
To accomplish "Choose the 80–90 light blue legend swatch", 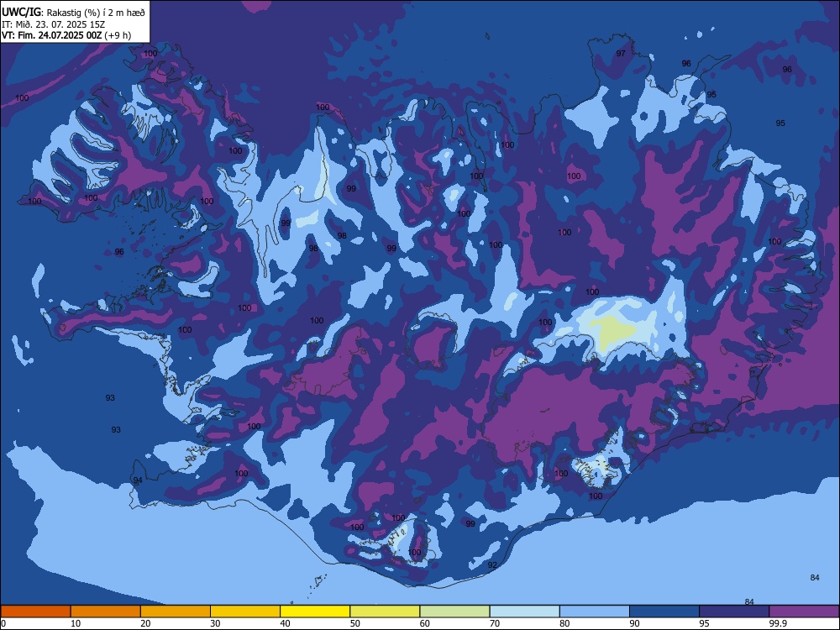I will [x=595, y=612].
